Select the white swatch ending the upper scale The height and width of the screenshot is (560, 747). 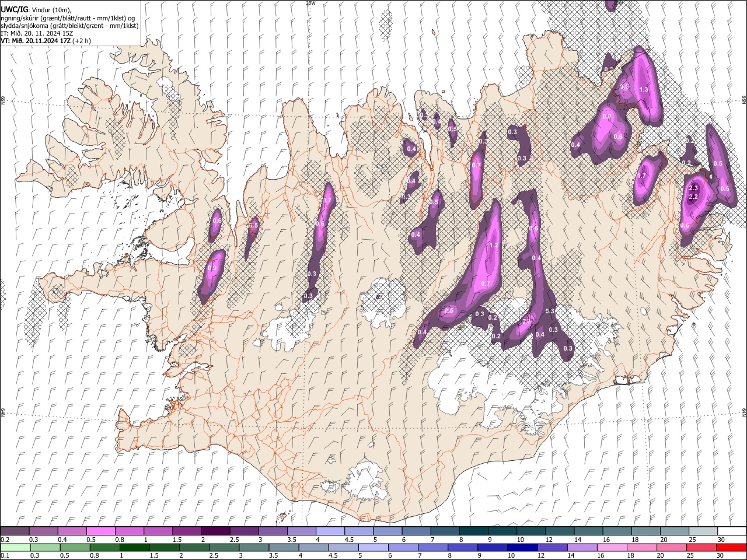[732, 531]
